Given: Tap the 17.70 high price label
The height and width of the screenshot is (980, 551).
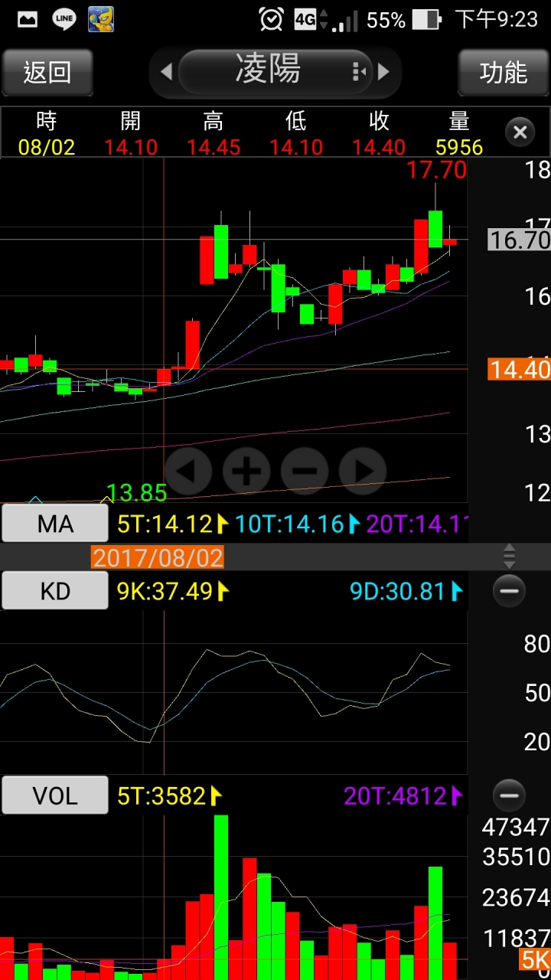Looking at the screenshot, I should tap(436, 170).
